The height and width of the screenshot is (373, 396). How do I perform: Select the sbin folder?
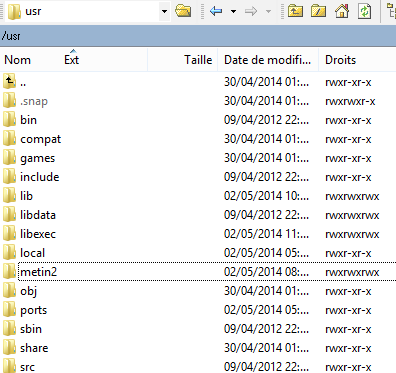pos(198,329)
